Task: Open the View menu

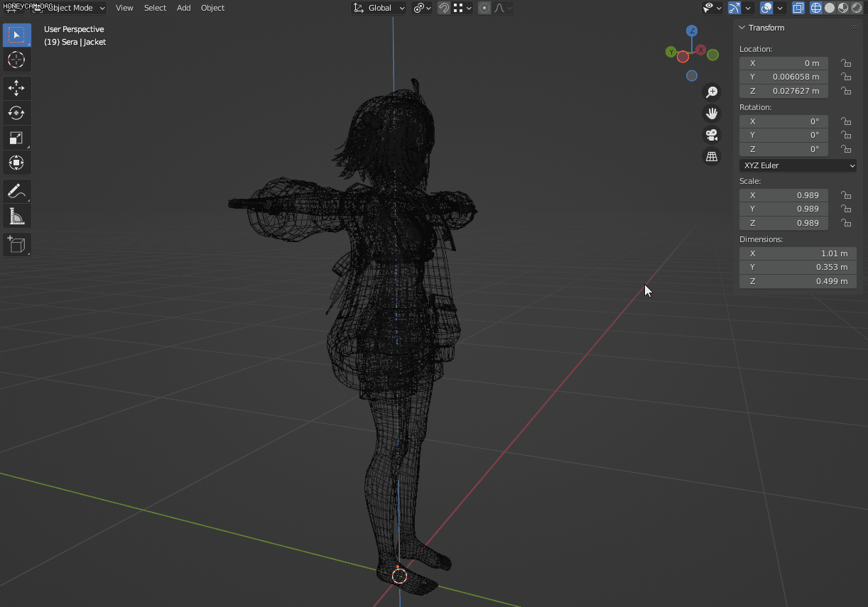Action: [124, 8]
